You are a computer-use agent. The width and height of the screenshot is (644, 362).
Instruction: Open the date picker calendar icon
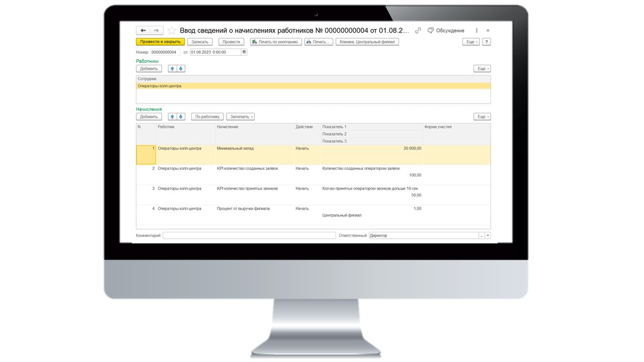point(244,52)
